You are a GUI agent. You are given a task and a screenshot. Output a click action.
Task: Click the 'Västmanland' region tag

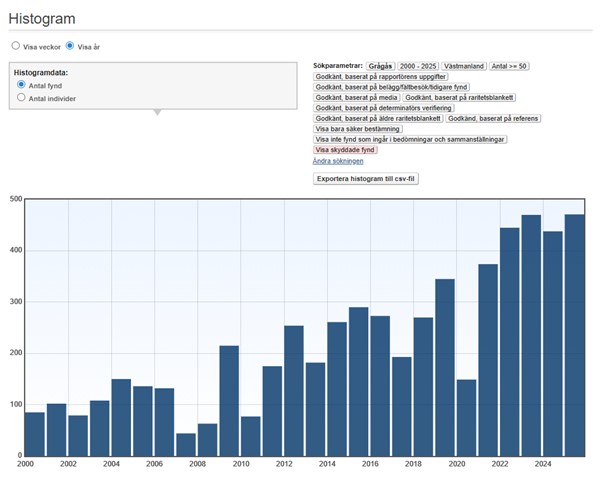[x=463, y=66]
